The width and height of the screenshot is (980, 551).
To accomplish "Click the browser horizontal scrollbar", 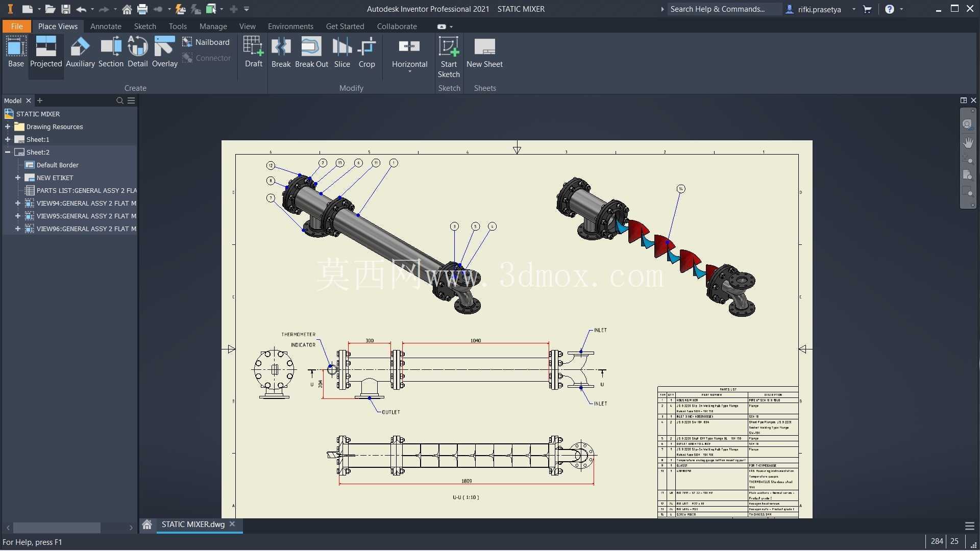I will [x=57, y=528].
